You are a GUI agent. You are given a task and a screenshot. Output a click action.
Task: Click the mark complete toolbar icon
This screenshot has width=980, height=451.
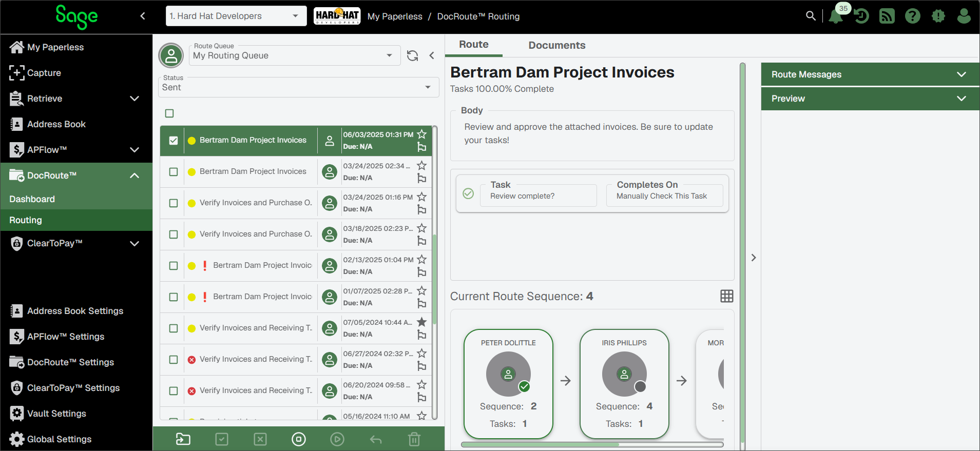coord(222,439)
